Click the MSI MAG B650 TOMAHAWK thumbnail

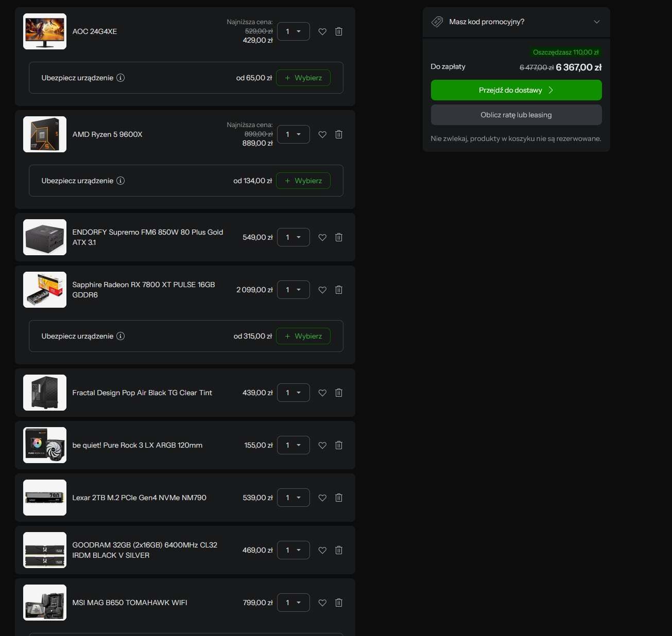45,603
